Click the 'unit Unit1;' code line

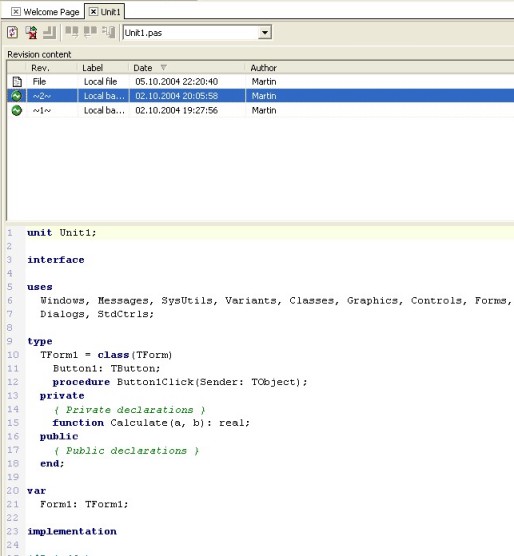click(62, 233)
